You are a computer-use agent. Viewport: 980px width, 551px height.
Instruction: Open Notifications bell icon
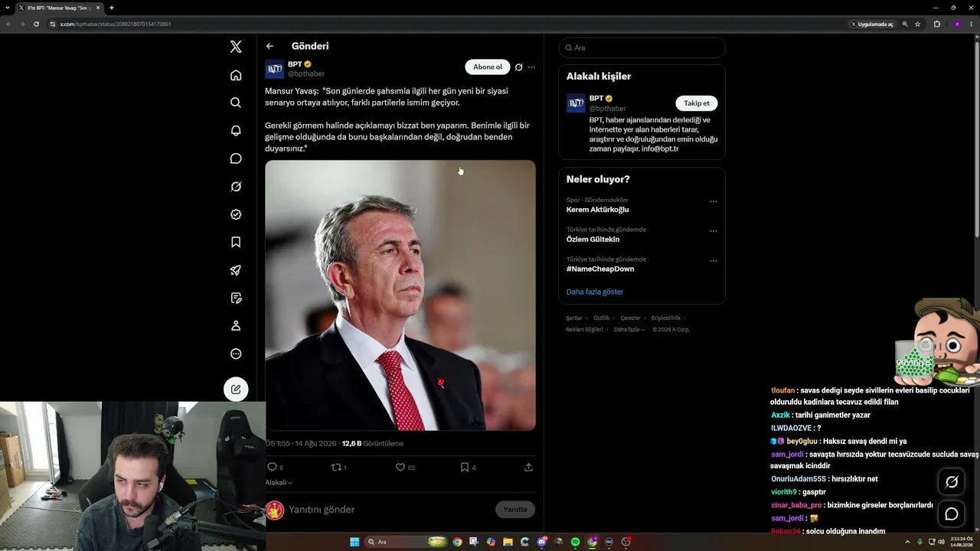pos(236,131)
